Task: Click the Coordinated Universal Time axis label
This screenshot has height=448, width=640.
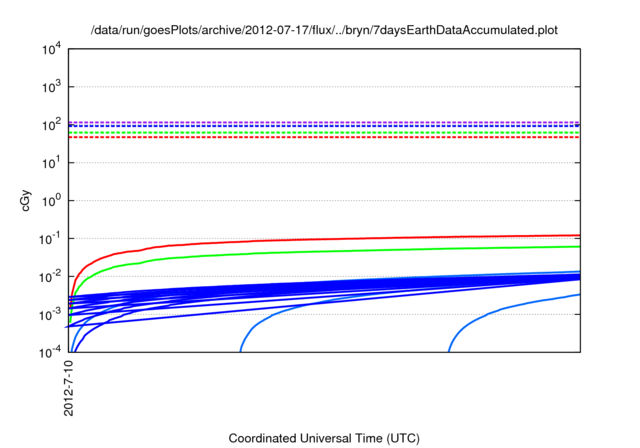Action: click(x=324, y=438)
